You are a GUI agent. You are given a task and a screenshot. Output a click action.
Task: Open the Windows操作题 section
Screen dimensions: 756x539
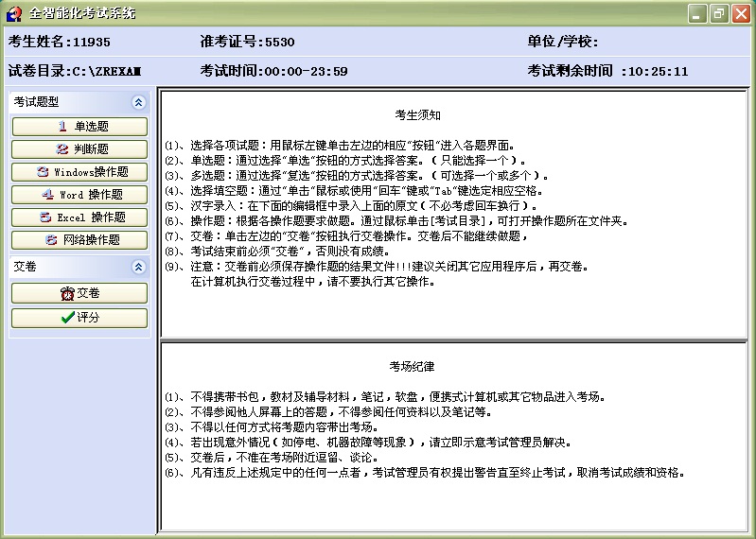point(79,172)
